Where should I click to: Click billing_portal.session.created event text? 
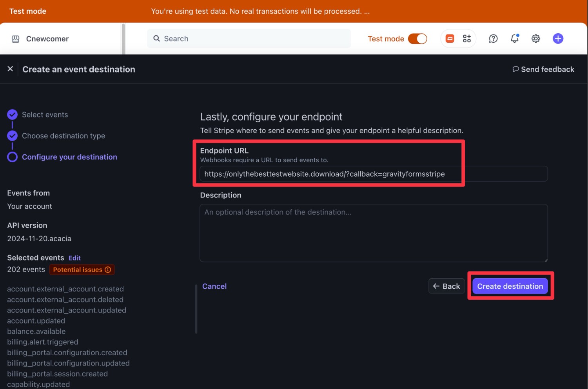[57, 373]
